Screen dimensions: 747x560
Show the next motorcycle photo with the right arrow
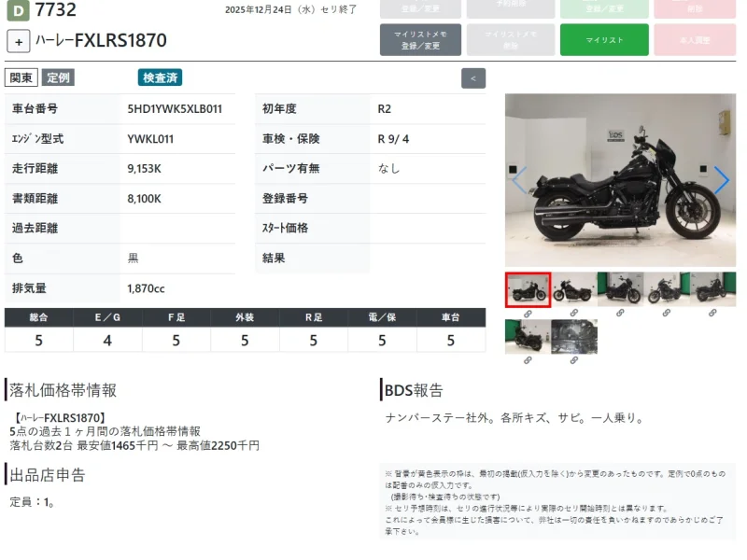722,180
